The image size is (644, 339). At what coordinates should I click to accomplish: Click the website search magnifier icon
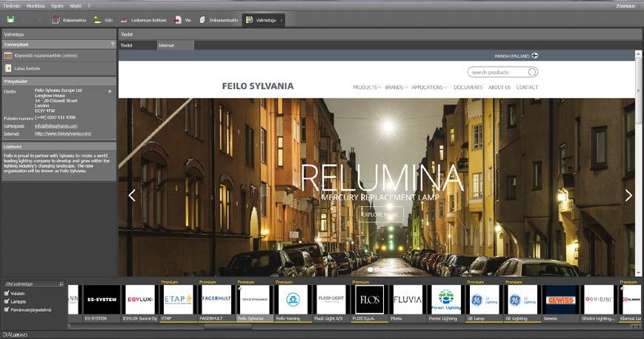[532, 72]
